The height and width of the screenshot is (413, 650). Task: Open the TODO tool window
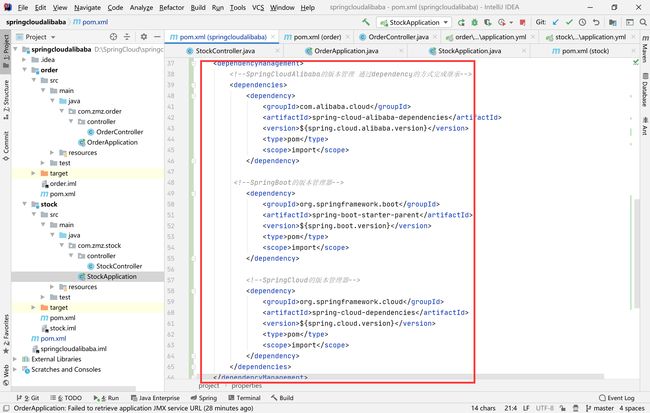[66, 398]
